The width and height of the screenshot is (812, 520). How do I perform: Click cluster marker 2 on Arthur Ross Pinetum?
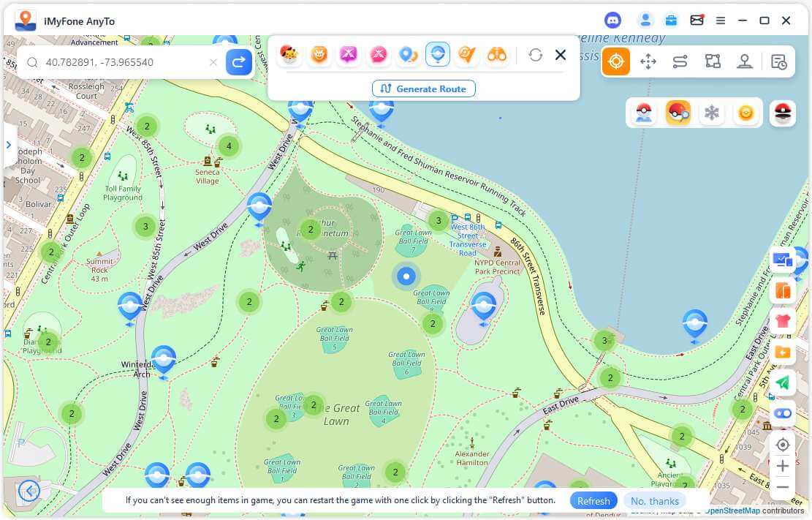(311, 229)
